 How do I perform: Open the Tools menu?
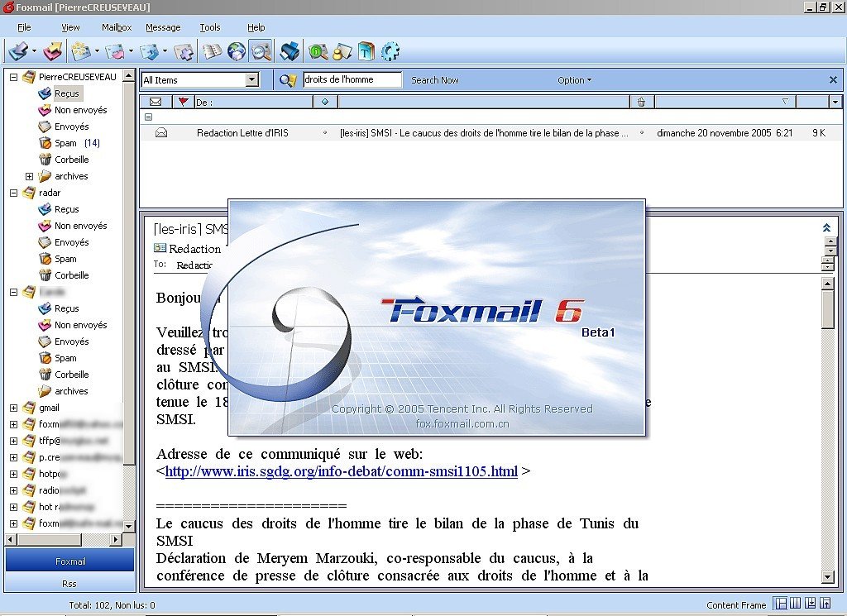pos(210,27)
